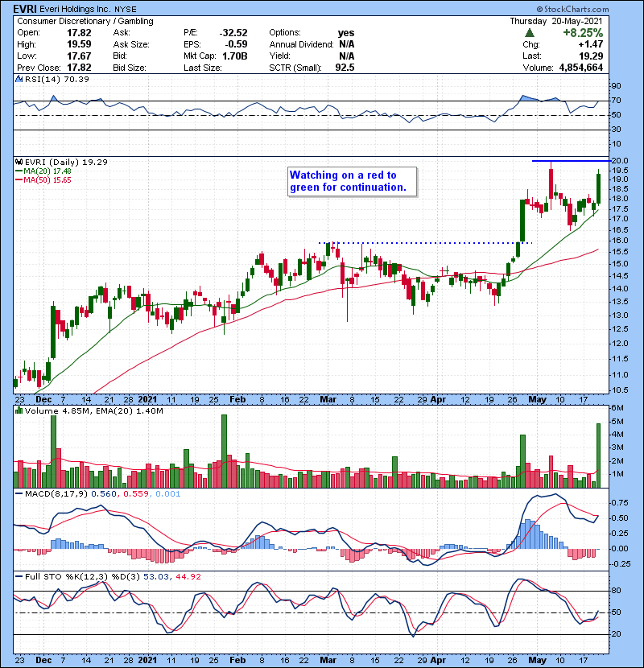Image resolution: width=644 pixels, height=668 pixels.
Task: Click the P/E value -32.52
Action: pos(233,33)
